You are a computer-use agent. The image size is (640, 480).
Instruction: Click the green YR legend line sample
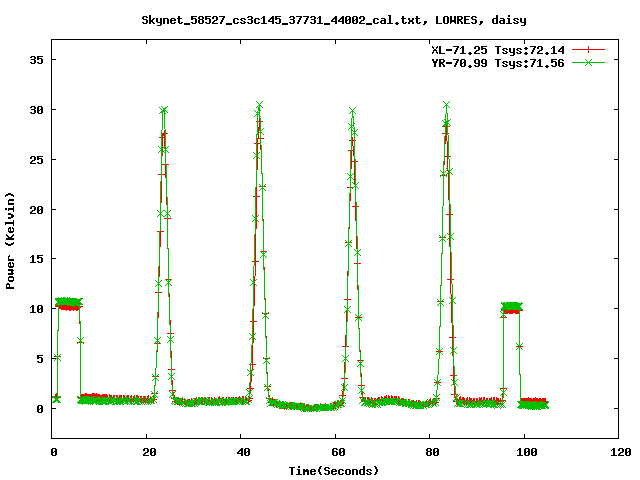[x=588, y=62]
